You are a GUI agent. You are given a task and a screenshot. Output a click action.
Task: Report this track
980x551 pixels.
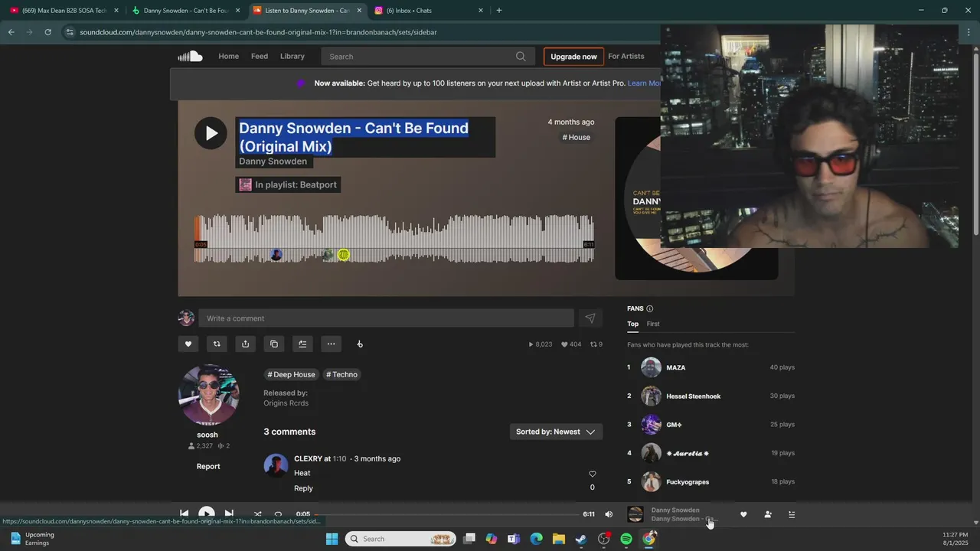point(208,466)
